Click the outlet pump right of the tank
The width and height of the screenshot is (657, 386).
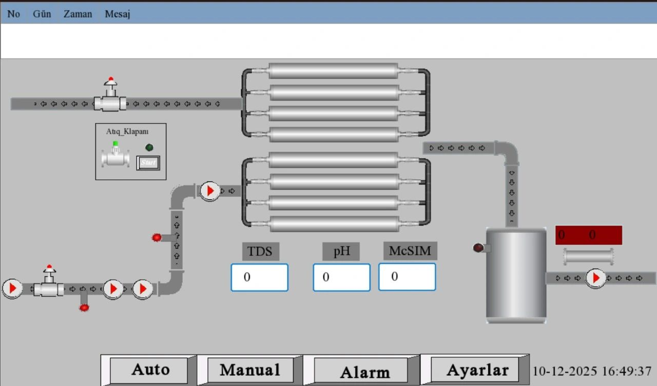click(x=596, y=278)
